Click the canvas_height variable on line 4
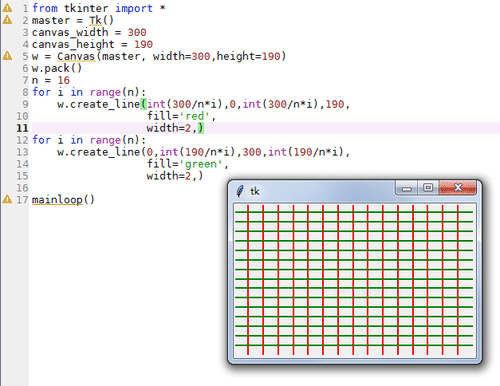The width and height of the screenshot is (500, 386). pyautogui.click(x=73, y=44)
